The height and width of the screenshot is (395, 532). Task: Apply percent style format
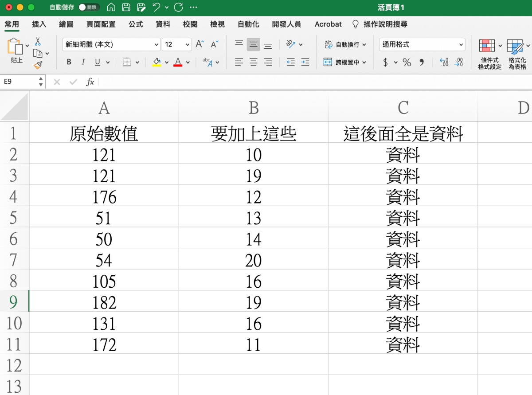click(x=407, y=62)
